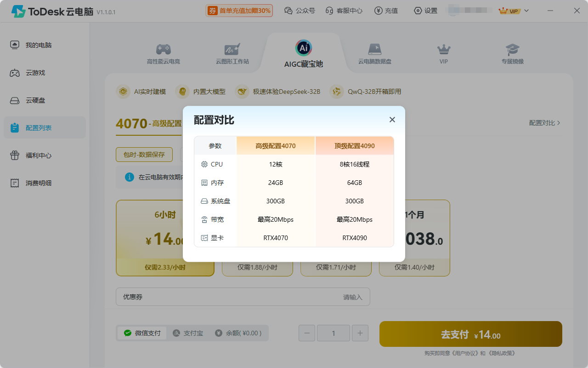Choose 微信支付 payment method
The height and width of the screenshot is (368, 588).
coord(142,333)
